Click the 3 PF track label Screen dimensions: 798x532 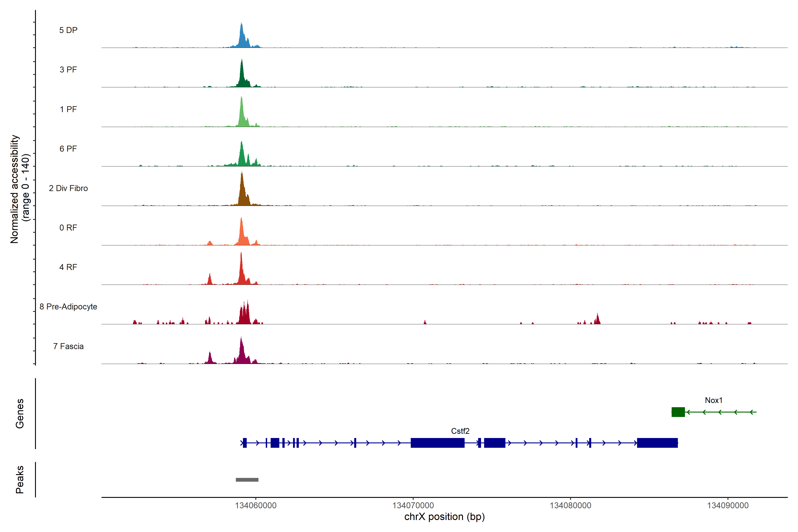pyautogui.click(x=68, y=70)
